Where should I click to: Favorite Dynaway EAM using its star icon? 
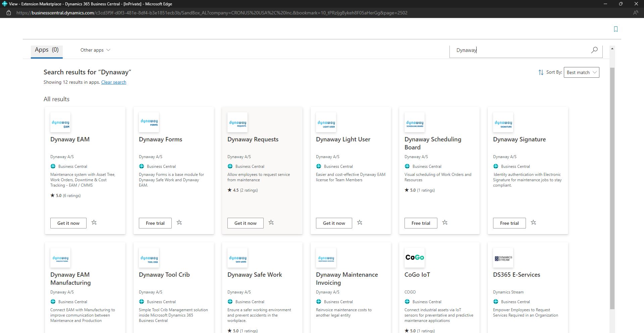(94, 222)
